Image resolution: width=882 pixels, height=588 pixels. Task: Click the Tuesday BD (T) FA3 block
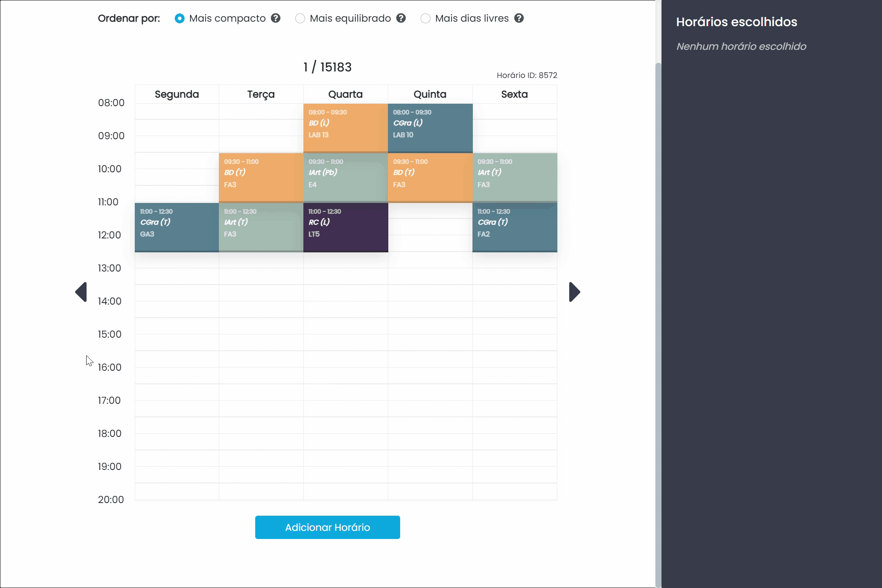[x=261, y=178]
